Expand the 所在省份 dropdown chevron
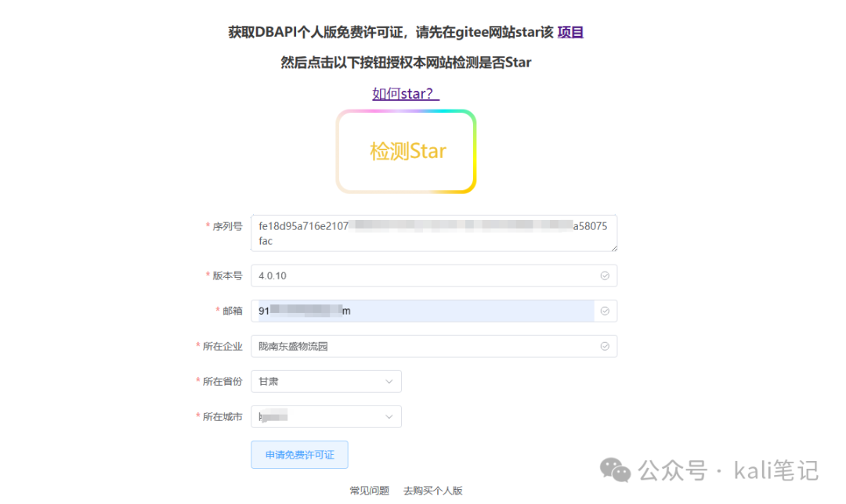Viewport: 846px width, 504px height. point(389,382)
